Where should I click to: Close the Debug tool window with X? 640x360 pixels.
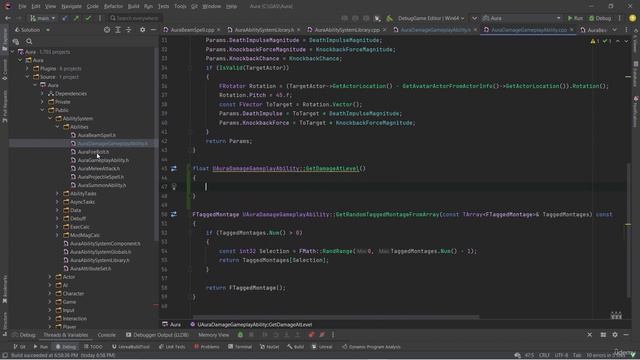[589, 335]
